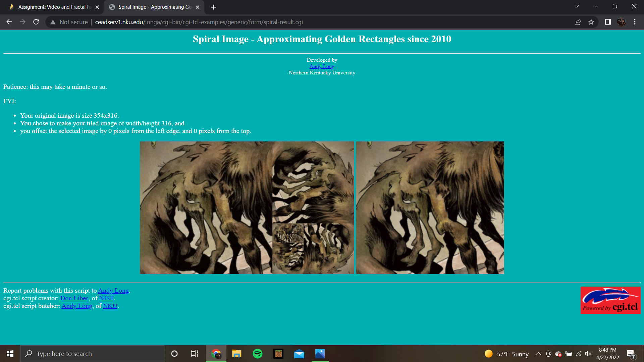This screenshot has width=644, height=362.
Task: Follow the Don Libes link
Action: (x=74, y=298)
